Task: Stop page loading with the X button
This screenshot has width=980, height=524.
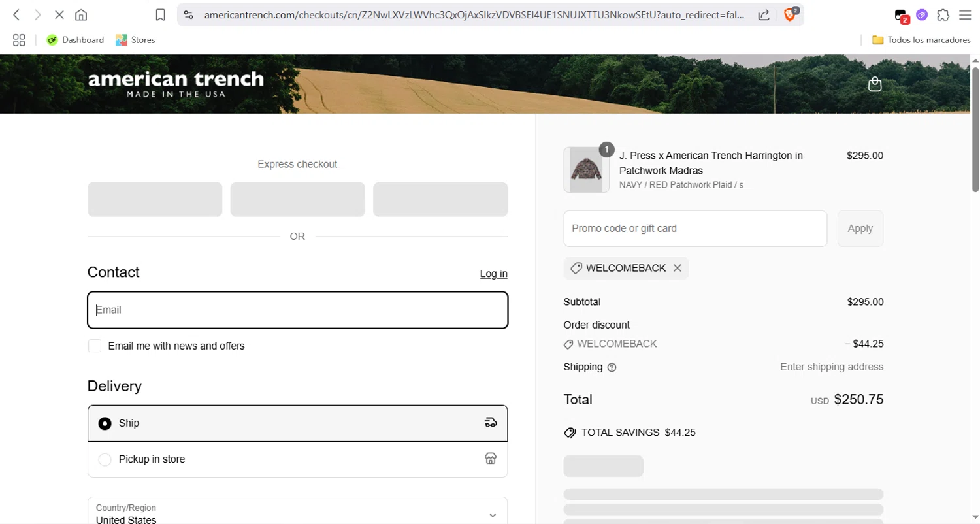Action: [59, 14]
